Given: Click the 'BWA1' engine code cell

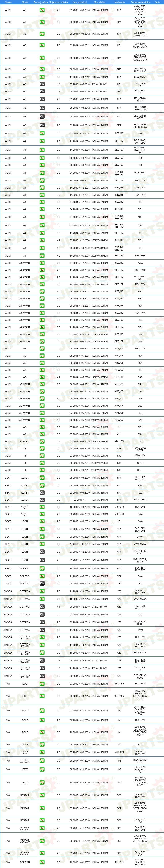Looking at the screenshot, I should click(x=140, y=537).
